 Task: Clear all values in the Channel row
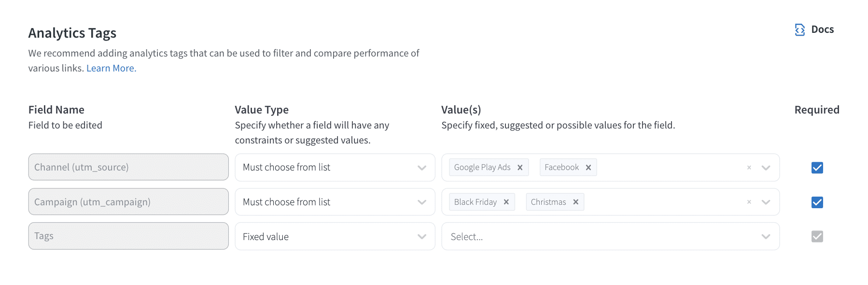pos(749,167)
